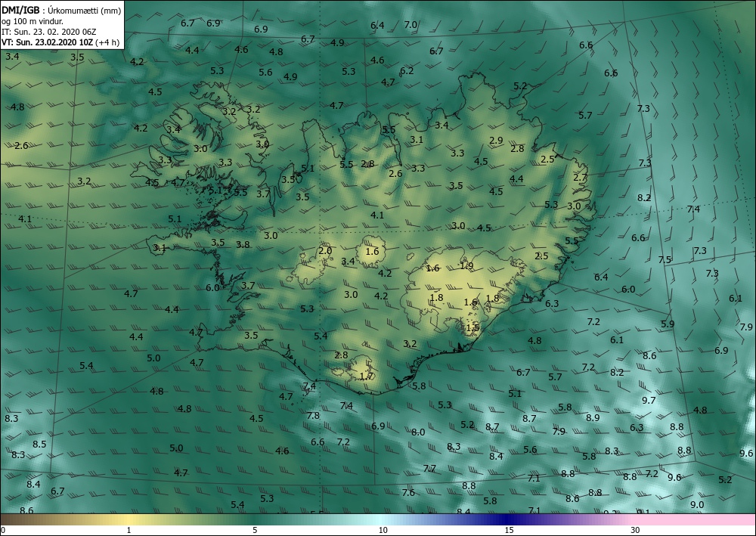Image resolution: width=756 pixels, height=536 pixels.
Task: Click the 9.0 value on the map
Action: pyautogui.click(x=697, y=505)
